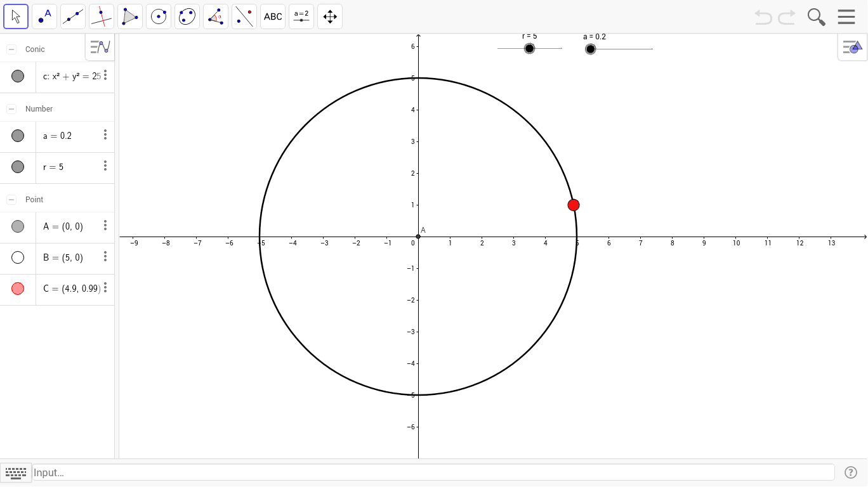Select the Move tool
The width and height of the screenshot is (868, 487).
pyautogui.click(x=16, y=16)
